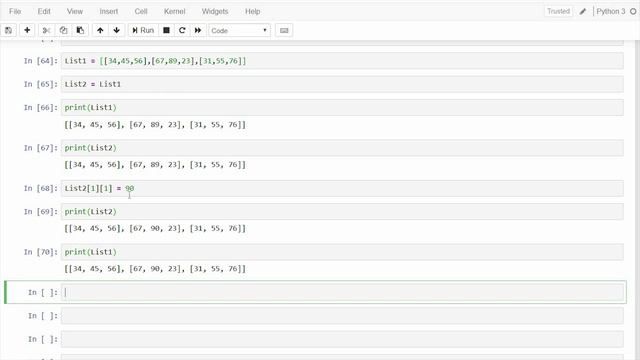Image resolution: width=640 pixels, height=360 pixels.
Task: Click the notebook vertical scrollbar
Action: point(637,200)
